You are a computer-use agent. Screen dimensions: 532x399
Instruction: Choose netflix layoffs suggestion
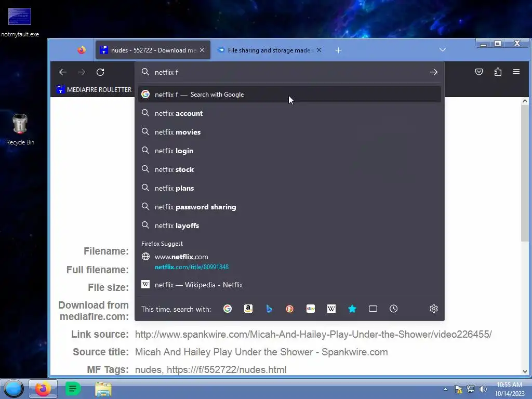(x=289, y=225)
